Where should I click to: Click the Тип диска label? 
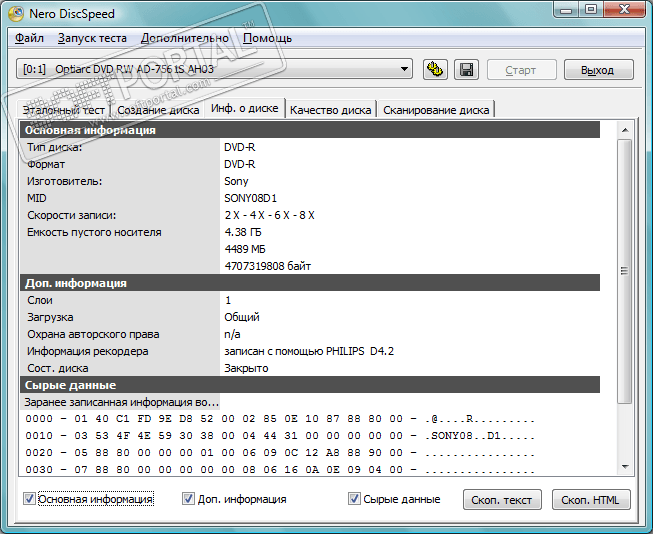[54, 147]
